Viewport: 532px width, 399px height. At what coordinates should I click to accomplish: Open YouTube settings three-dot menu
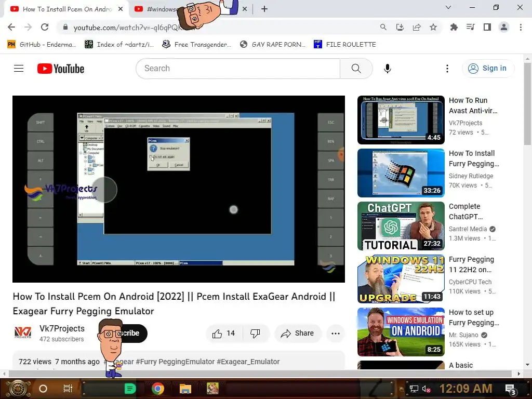(x=447, y=69)
